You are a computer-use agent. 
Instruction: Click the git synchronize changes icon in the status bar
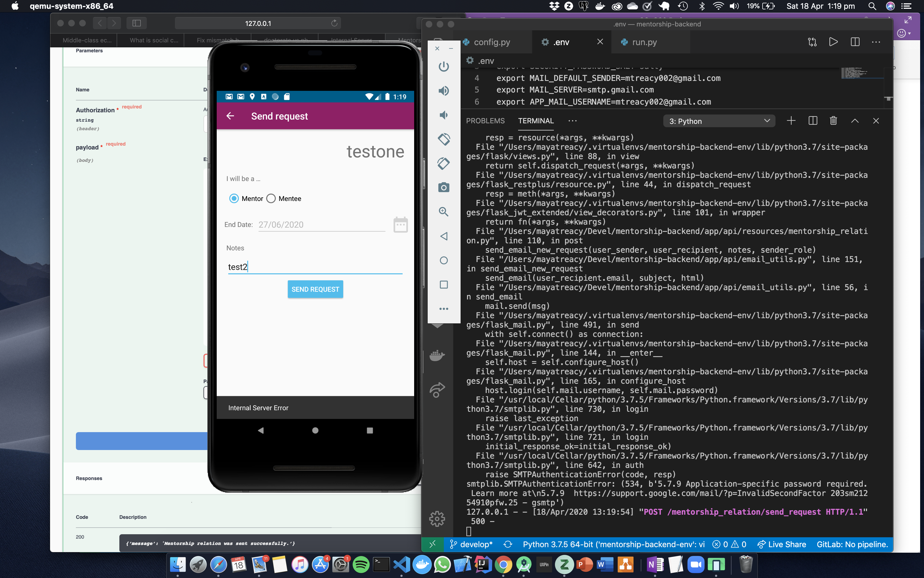tap(507, 544)
